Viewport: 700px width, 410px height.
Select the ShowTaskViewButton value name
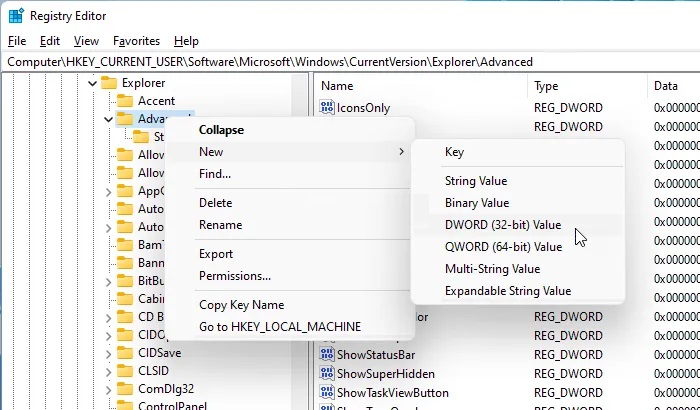[x=393, y=393]
